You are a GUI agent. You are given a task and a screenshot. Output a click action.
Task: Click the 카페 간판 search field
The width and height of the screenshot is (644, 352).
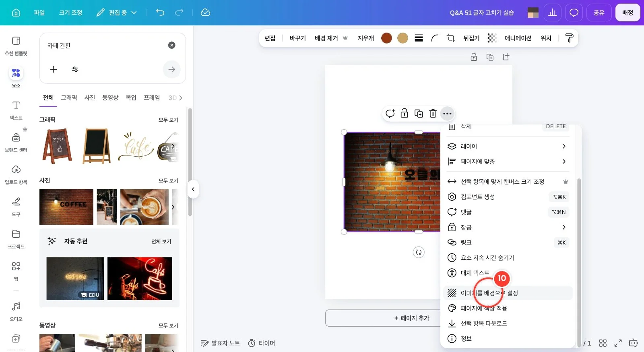pyautogui.click(x=105, y=46)
